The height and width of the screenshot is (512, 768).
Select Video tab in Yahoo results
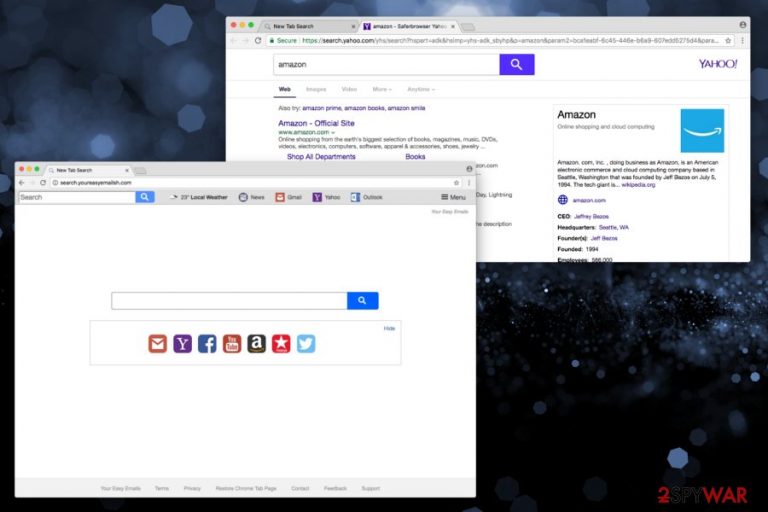pos(349,89)
